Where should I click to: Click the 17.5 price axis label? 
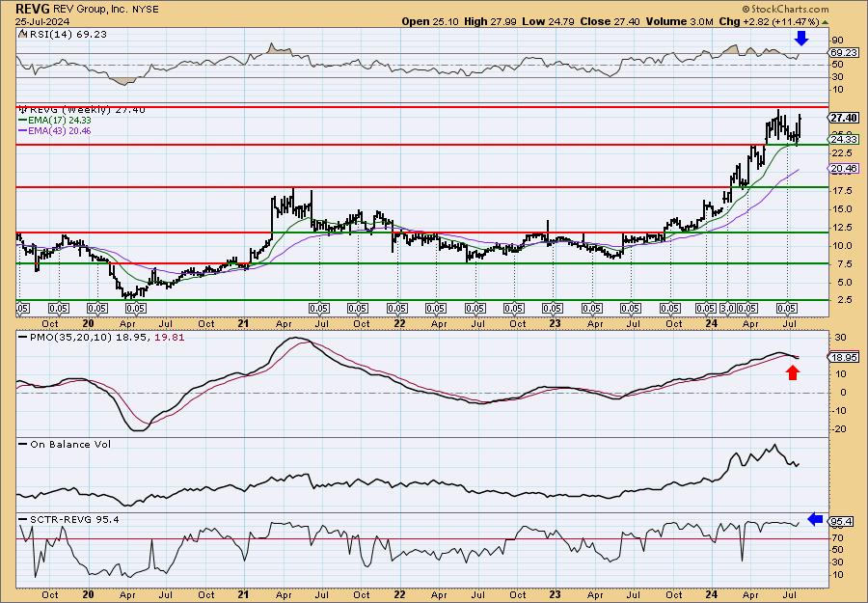[841, 190]
